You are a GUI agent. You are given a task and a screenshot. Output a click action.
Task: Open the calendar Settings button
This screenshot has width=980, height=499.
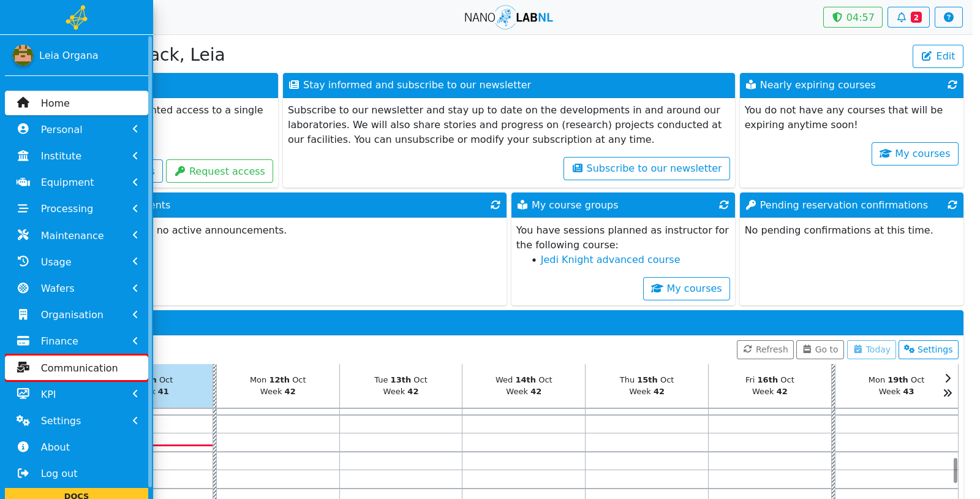coord(929,349)
